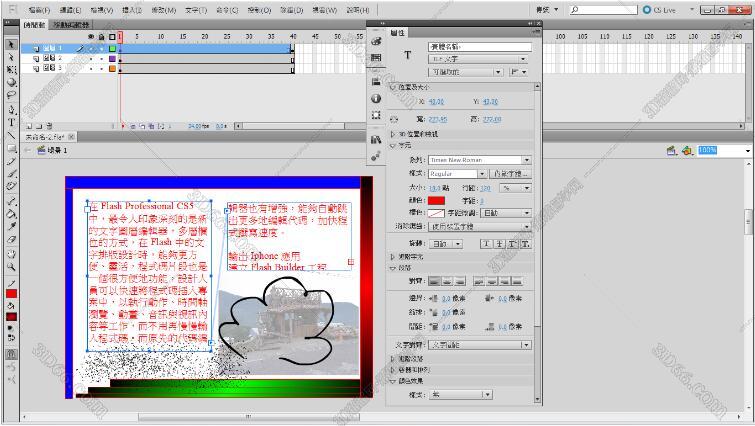The height and width of the screenshot is (426, 755).
Task: Click the New Layer icon under timeline
Action: (29, 126)
